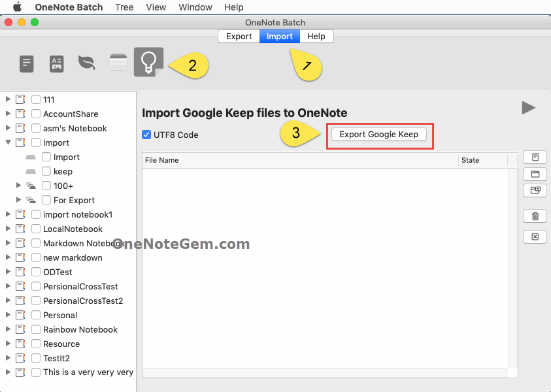Check the 111 notebook checkbox

[36, 99]
